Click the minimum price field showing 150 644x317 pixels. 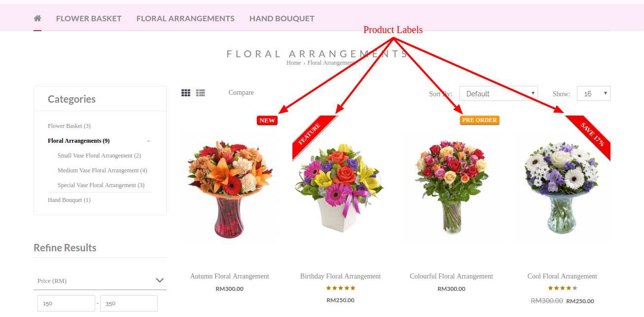(x=66, y=303)
